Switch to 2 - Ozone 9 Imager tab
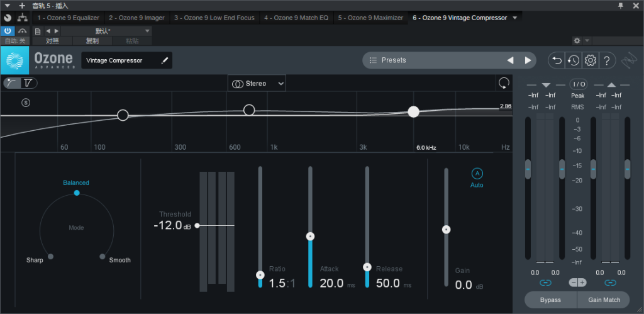This screenshot has width=644, height=314. [x=136, y=18]
